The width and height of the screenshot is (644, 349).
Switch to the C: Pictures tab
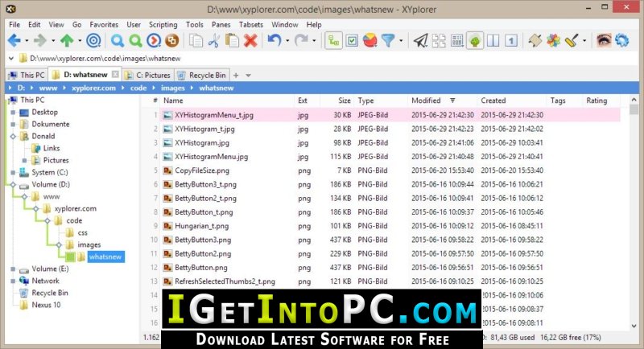click(x=148, y=75)
